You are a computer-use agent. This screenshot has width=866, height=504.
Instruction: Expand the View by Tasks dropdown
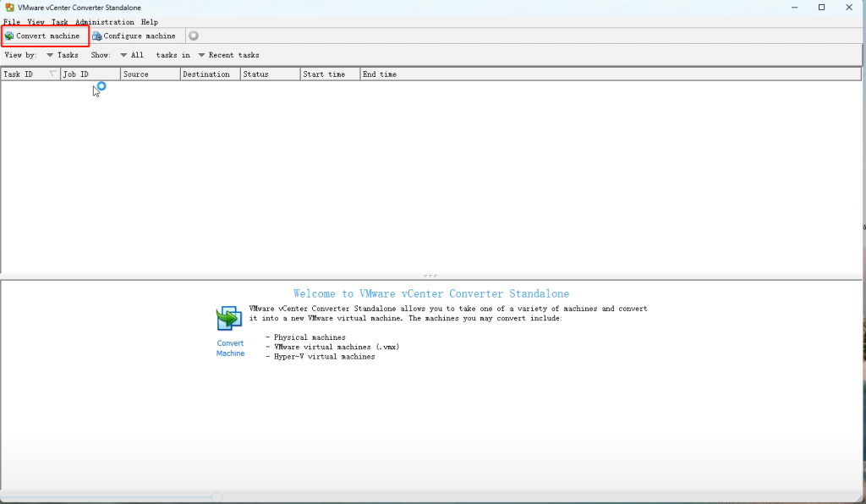(x=63, y=55)
